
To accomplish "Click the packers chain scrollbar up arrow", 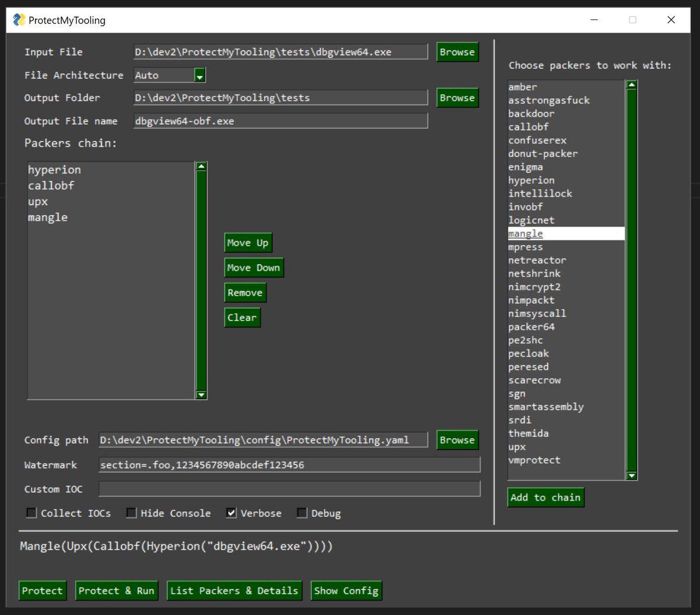I will pyautogui.click(x=201, y=167).
